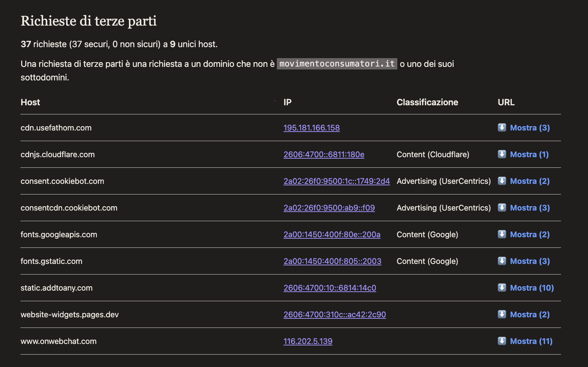
Task: Click the movimentoconsumatori.it domain code label
Action: 337,64
